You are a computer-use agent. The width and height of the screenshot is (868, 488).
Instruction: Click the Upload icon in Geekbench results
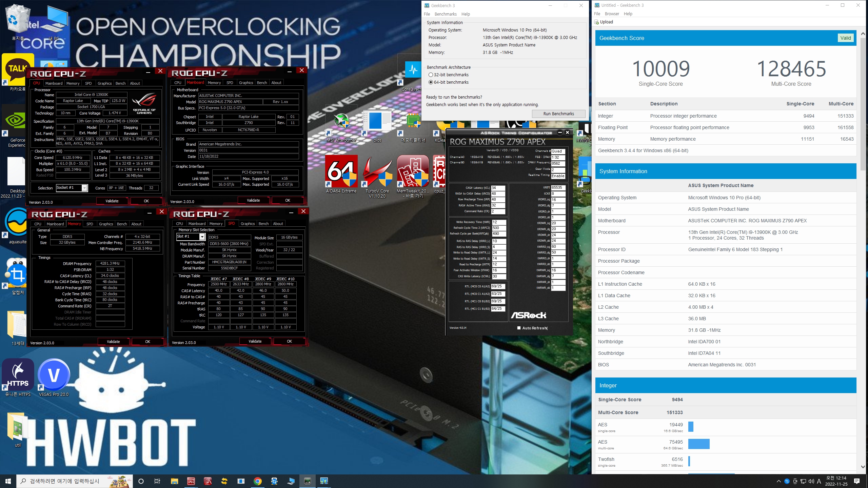[x=596, y=22]
